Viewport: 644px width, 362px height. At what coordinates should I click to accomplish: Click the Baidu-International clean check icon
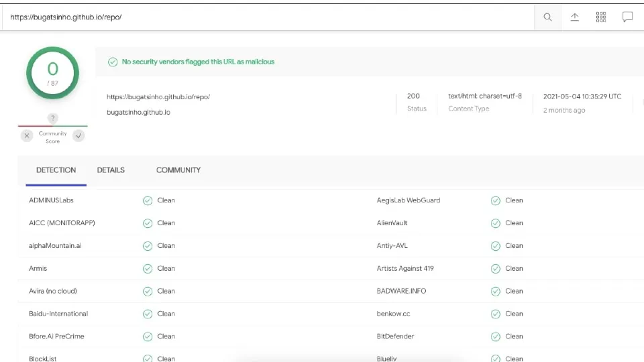pyautogui.click(x=148, y=314)
